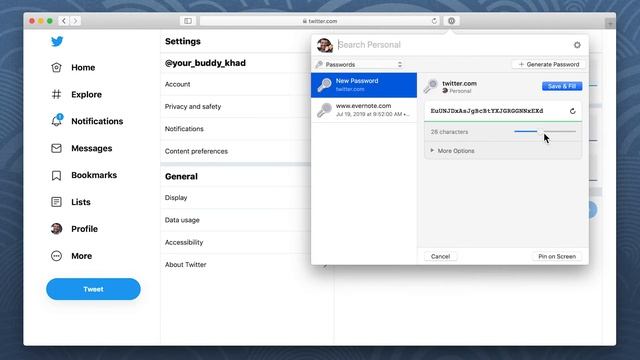Image resolution: width=640 pixels, height=360 pixels.
Task: Click the 1Password toolbar extension icon
Action: (451, 21)
